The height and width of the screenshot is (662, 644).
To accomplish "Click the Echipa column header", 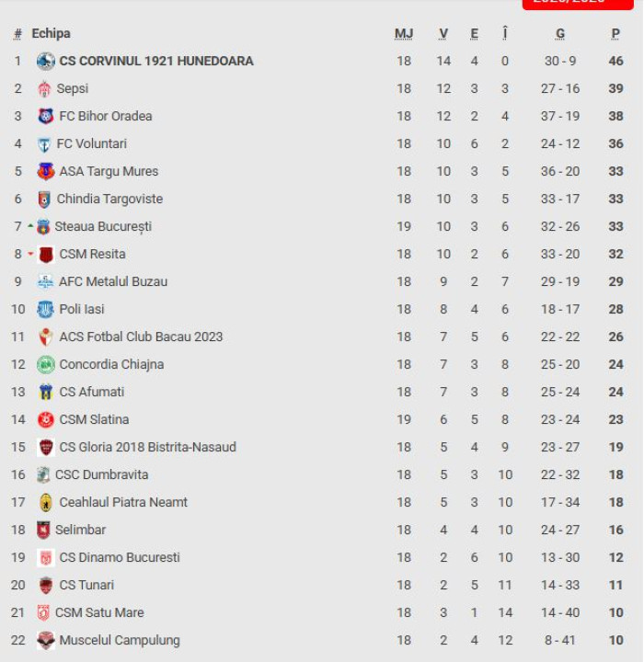I will coord(51,34).
